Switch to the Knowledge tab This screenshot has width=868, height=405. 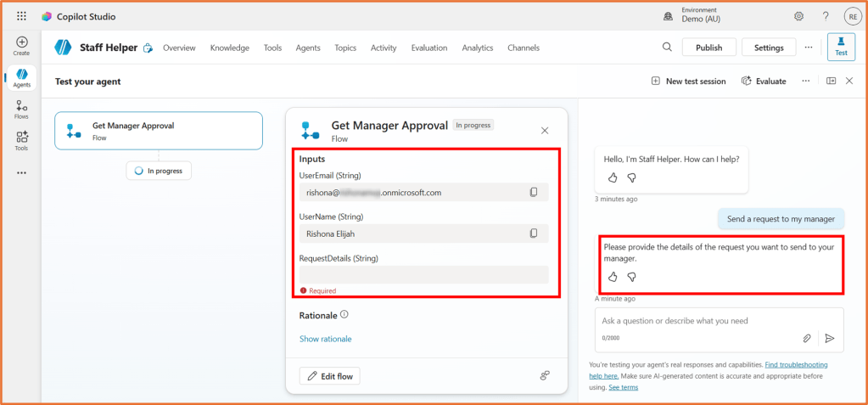click(230, 48)
